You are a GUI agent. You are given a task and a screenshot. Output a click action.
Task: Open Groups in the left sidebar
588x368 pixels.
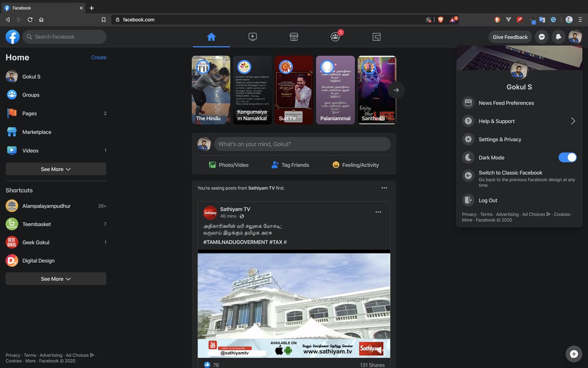[x=56, y=95]
